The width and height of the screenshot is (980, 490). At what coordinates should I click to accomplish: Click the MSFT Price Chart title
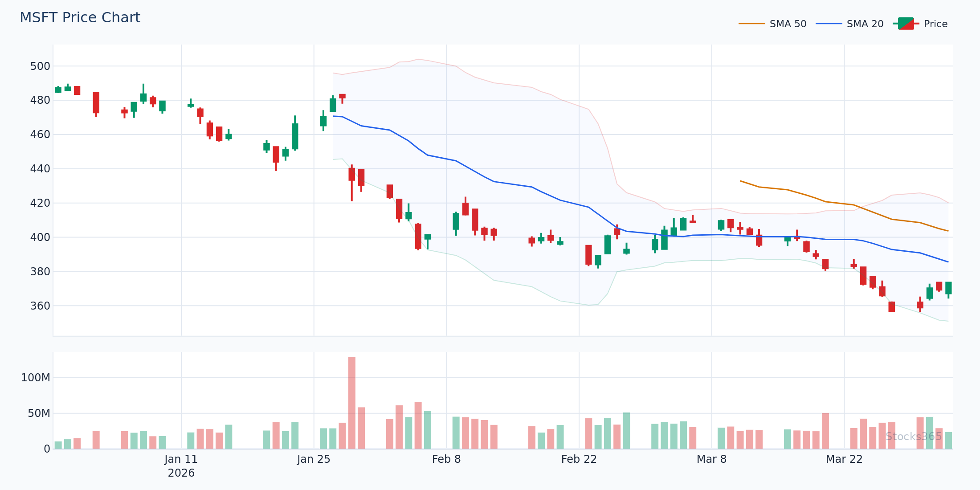(x=80, y=18)
